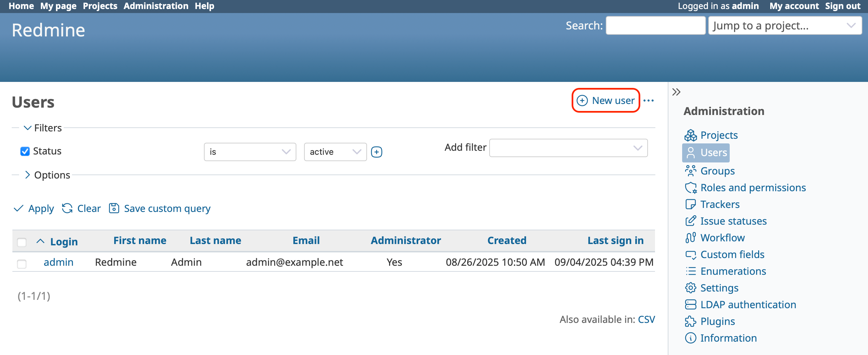This screenshot has height=355, width=868.
Task: Check the admin user row checkbox
Action: tap(21, 263)
